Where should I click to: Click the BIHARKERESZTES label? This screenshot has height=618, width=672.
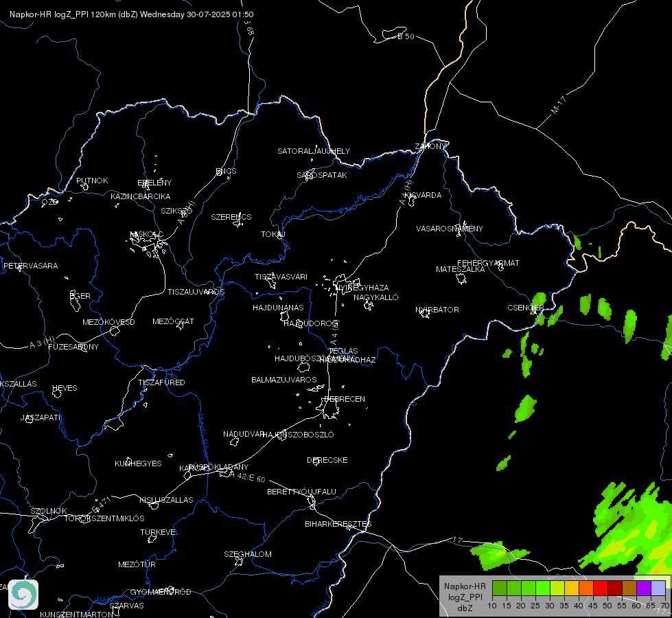point(338,524)
